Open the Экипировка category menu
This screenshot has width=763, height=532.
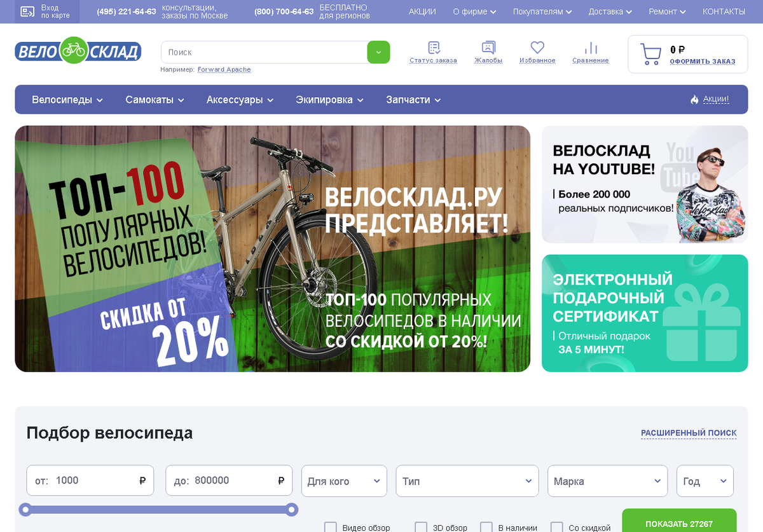(x=329, y=100)
